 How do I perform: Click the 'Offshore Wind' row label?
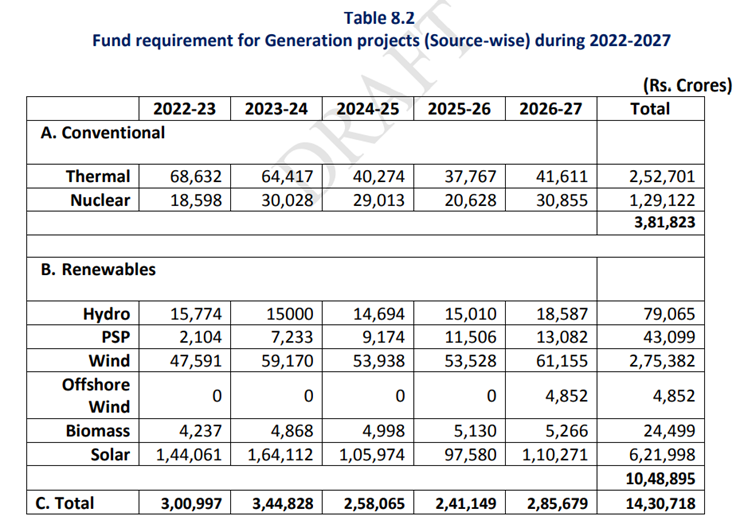pyautogui.click(x=96, y=395)
